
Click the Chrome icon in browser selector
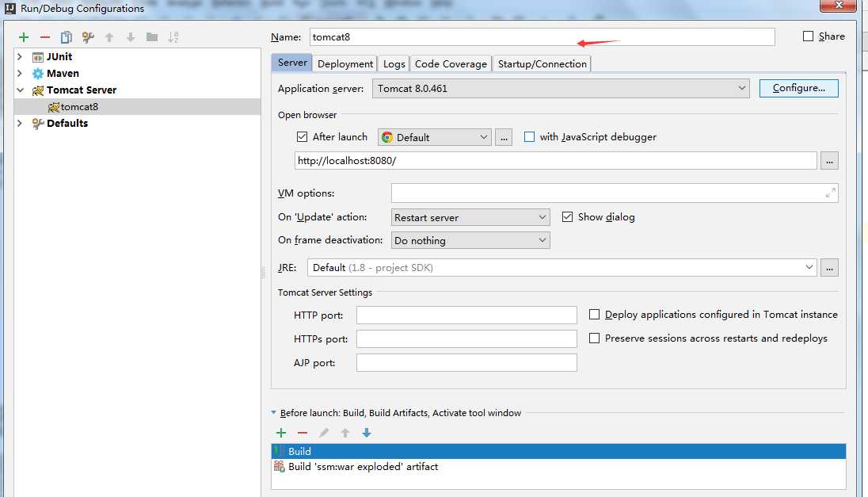(x=387, y=137)
